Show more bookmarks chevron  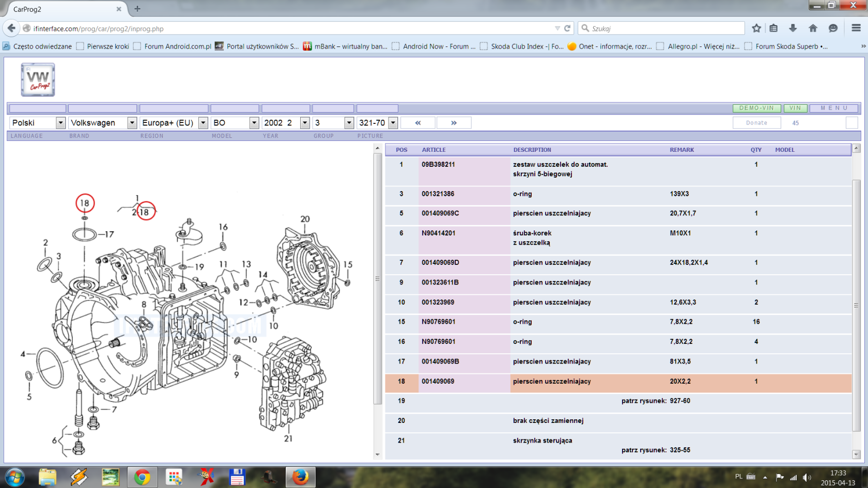coord(863,46)
